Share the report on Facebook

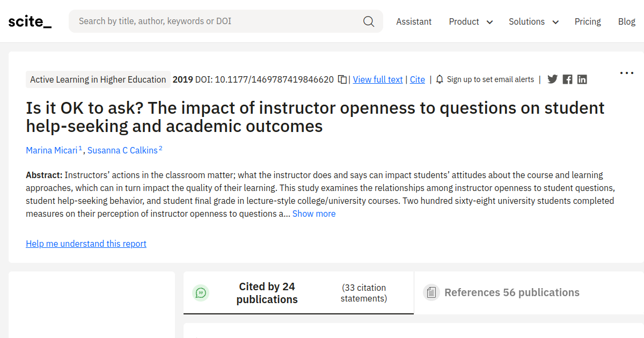click(567, 79)
